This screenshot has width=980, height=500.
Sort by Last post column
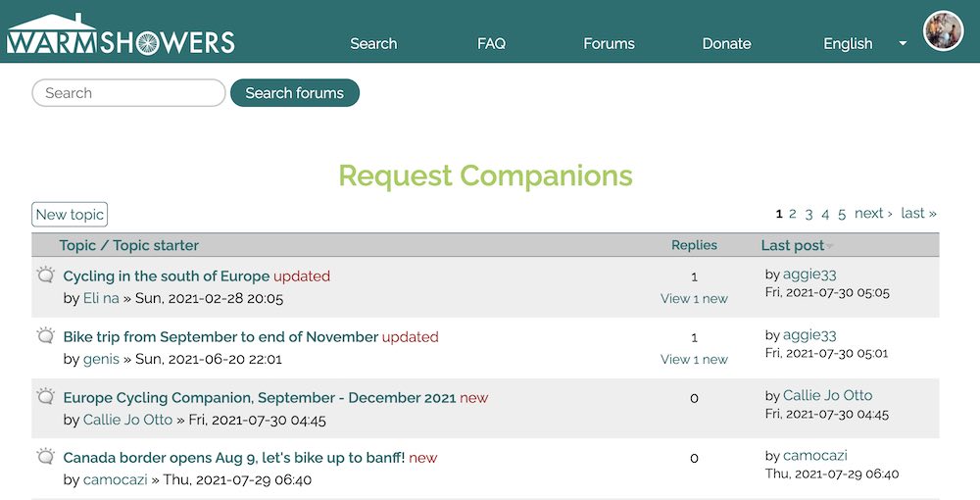[793, 246]
